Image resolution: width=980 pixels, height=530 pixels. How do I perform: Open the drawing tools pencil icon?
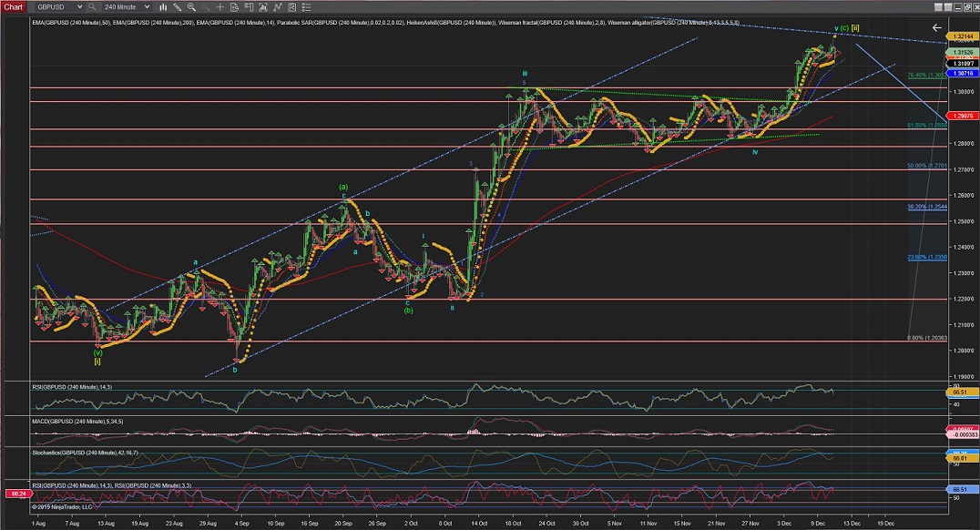point(177,7)
